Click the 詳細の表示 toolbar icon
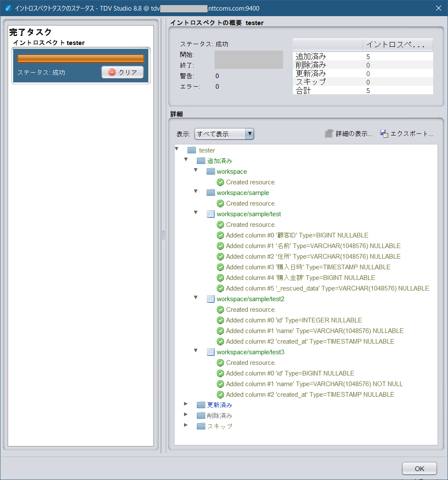The image size is (448, 480). pos(329,133)
